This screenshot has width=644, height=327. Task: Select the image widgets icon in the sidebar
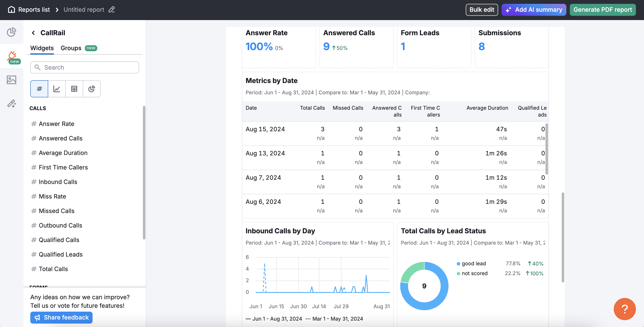12,80
